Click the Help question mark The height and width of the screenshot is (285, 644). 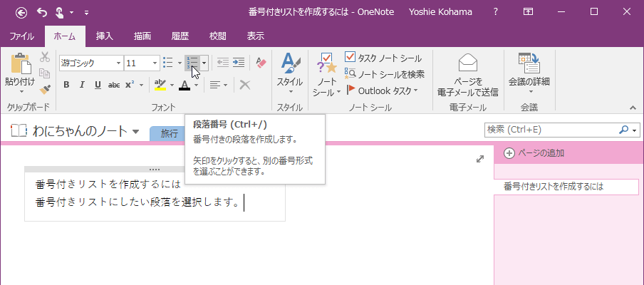(x=496, y=12)
